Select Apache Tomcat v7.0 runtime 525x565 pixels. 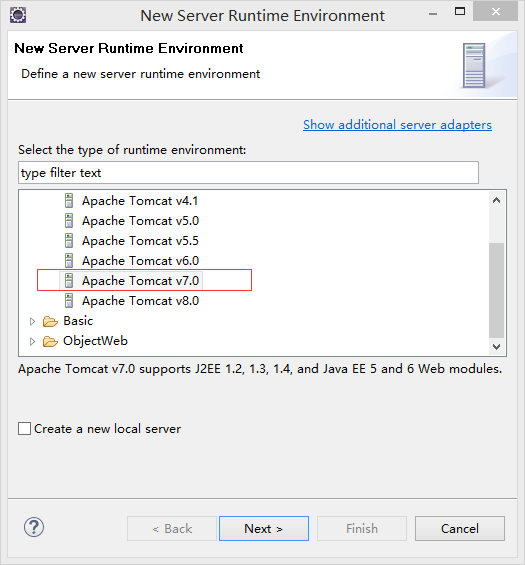coord(140,281)
